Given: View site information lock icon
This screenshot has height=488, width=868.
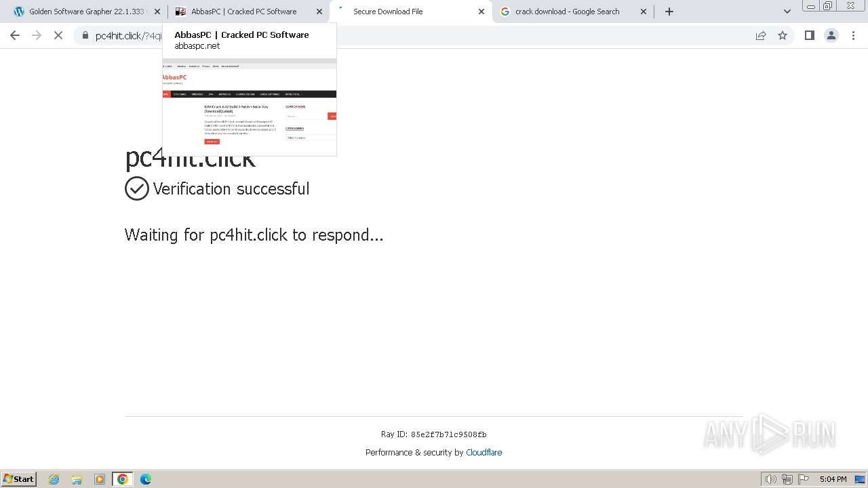Looking at the screenshot, I should point(85,35).
